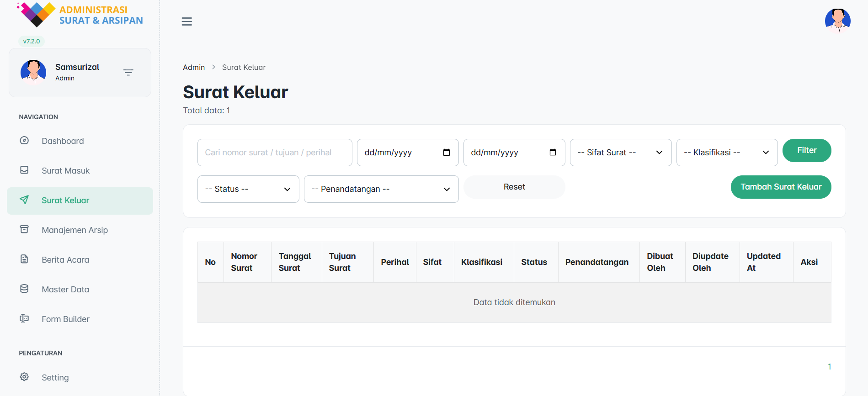Open the profile avatar in top-right corner
This screenshot has height=396, width=868.
click(x=837, y=21)
